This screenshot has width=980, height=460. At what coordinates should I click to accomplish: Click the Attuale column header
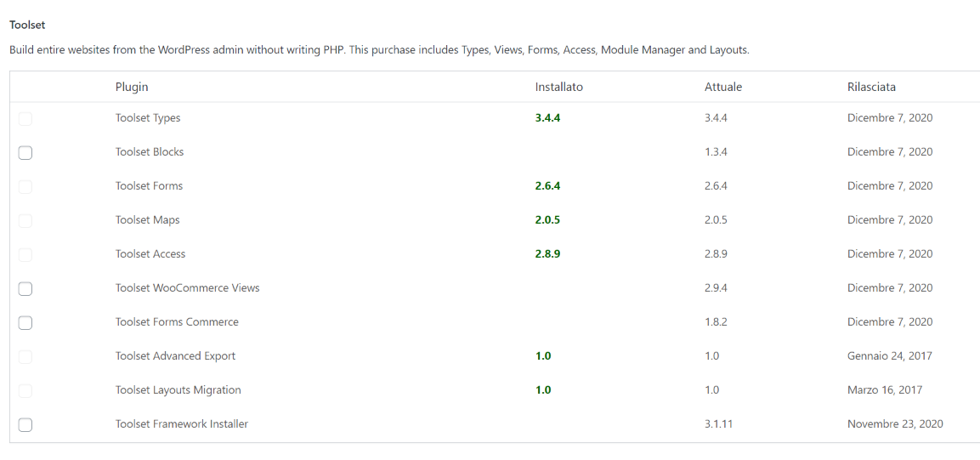723,87
